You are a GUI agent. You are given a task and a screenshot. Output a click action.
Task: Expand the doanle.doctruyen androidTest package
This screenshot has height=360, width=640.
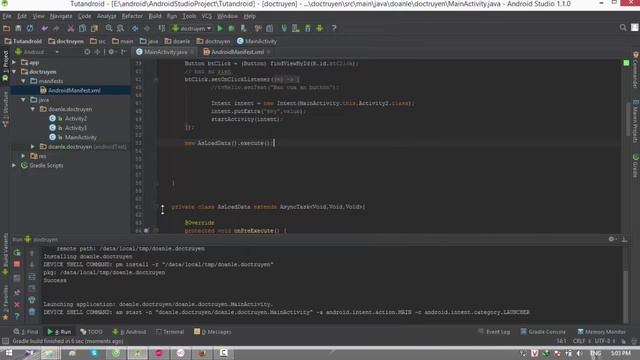pos(33,147)
